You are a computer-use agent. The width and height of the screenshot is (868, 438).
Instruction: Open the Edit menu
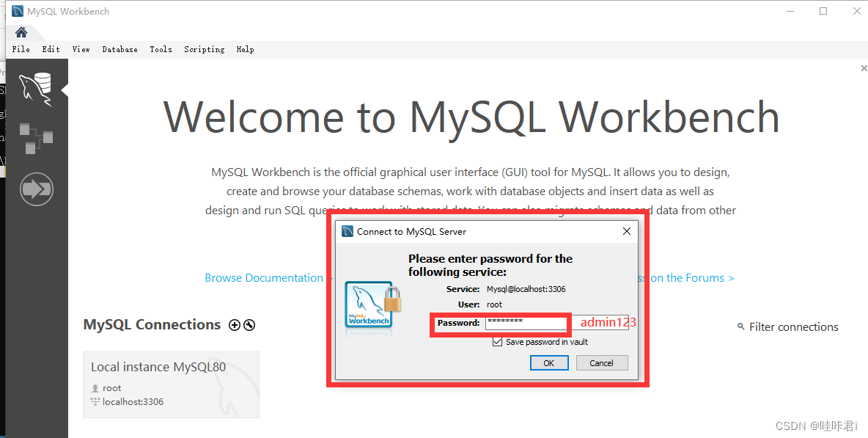pos(51,49)
